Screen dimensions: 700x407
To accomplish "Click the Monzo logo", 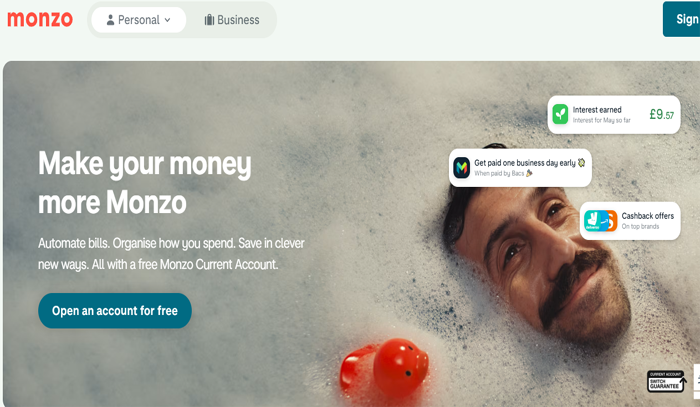I will [40, 19].
